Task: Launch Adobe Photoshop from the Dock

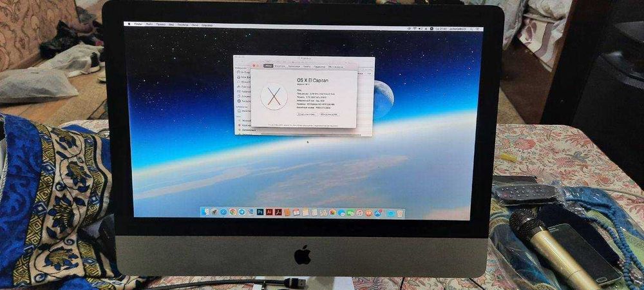Action: coord(260,212)
